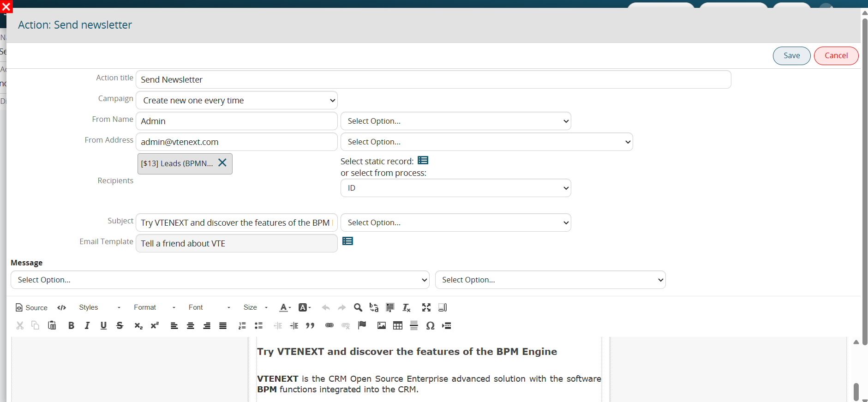Open the Format dropdown in the editor
The height and width of the screenshot is (402, 868).
(x=155, y=307)
